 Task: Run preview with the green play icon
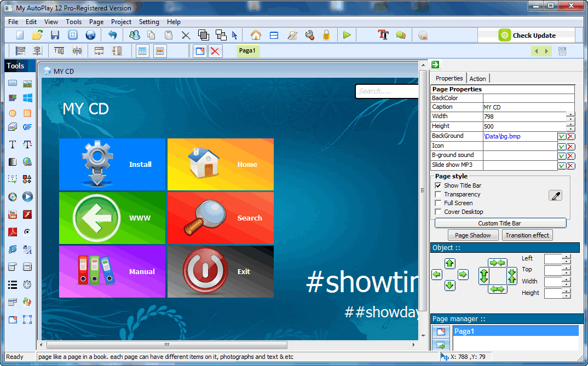pyautogui.click(x=347, y=35)
